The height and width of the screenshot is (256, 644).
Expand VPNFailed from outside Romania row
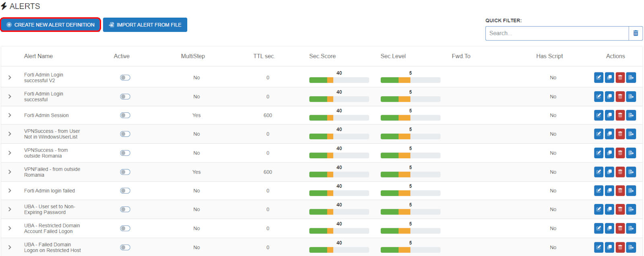[10, 172]
